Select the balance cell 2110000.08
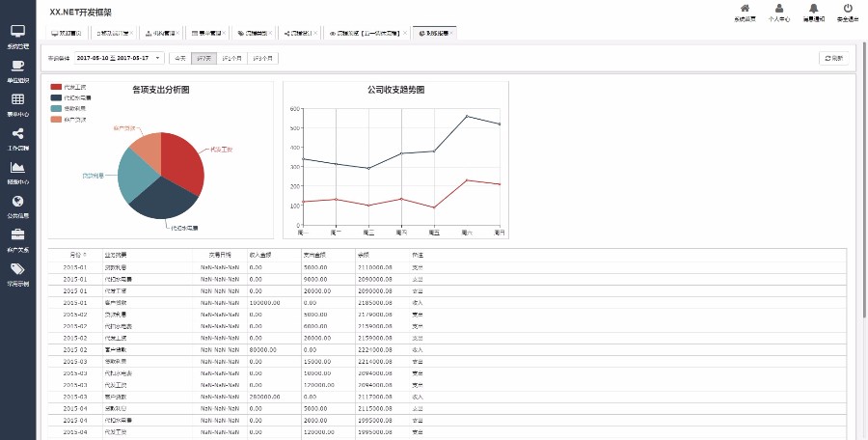Image resolution: width=868 pixels, height=440 pixels. [x=383, y=267]
